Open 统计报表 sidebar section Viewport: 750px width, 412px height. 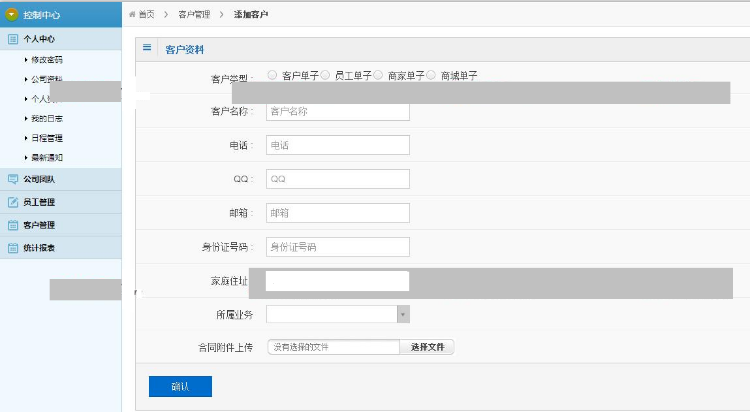point(61,248)
